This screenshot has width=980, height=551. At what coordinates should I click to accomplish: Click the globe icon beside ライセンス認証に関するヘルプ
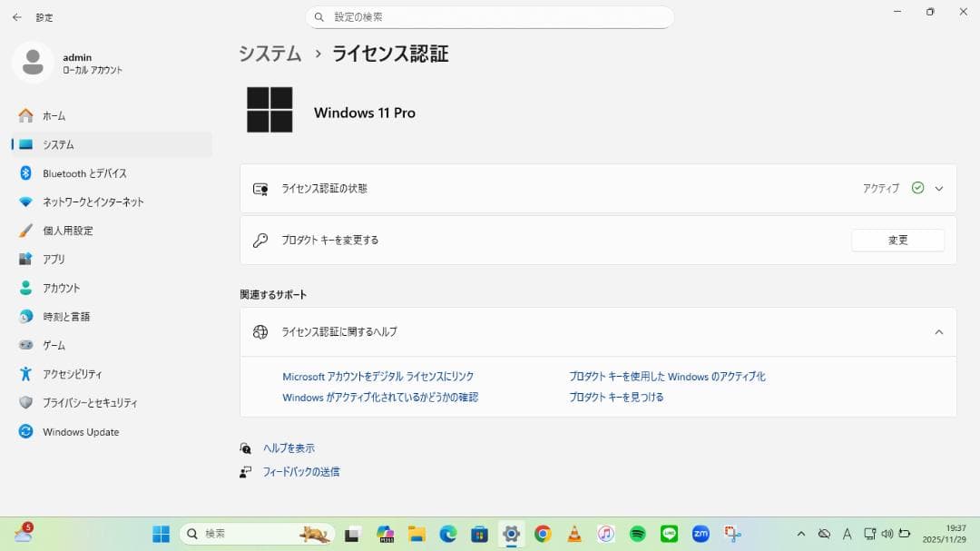260,332
